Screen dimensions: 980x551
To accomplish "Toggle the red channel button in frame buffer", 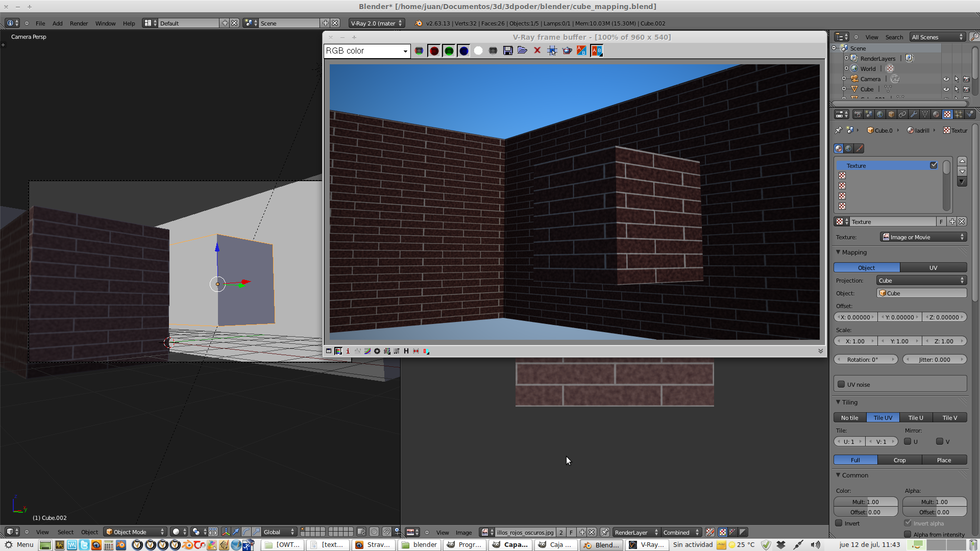I will tap(434, 51).
